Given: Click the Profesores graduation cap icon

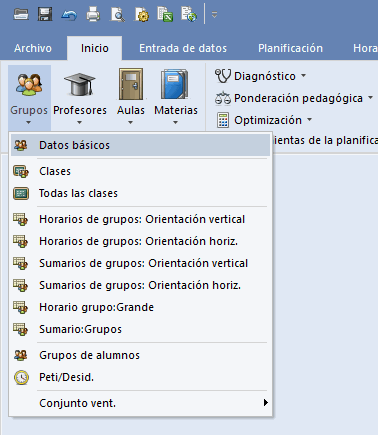Looking at the screenshot, I should pos(80,85).
